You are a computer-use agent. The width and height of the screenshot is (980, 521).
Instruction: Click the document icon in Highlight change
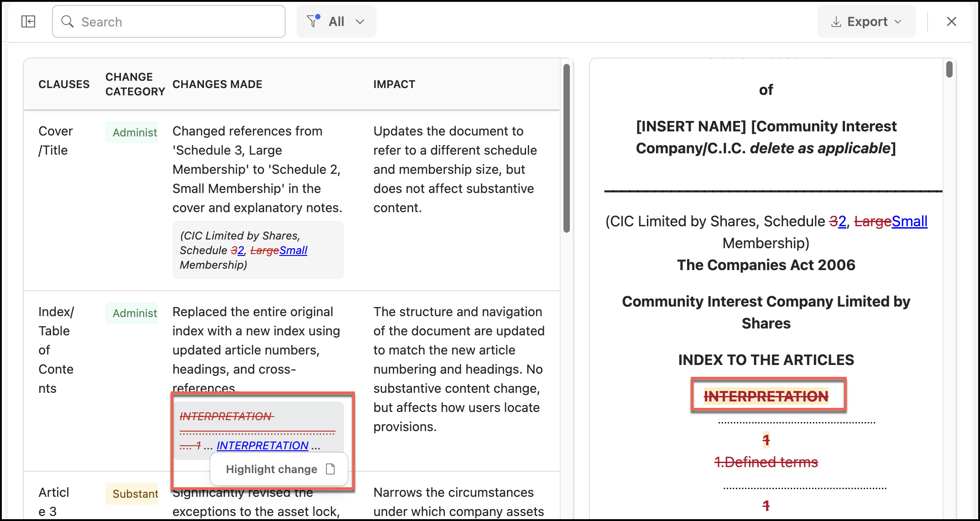click(331, 469)
